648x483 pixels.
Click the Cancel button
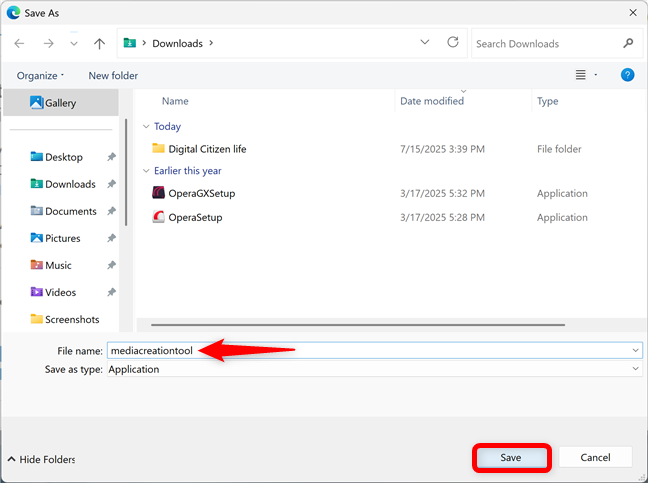[595, 457]
